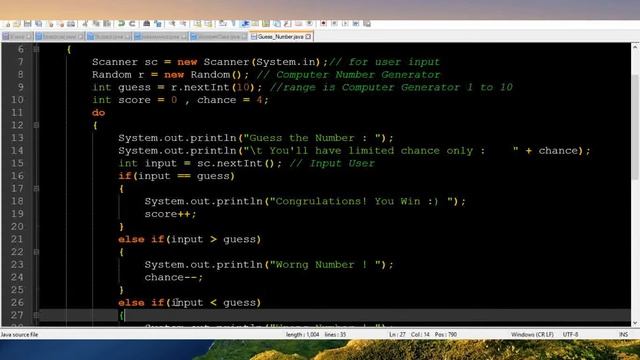Collapse the else-if block at line 22

(x=36, y=252)
